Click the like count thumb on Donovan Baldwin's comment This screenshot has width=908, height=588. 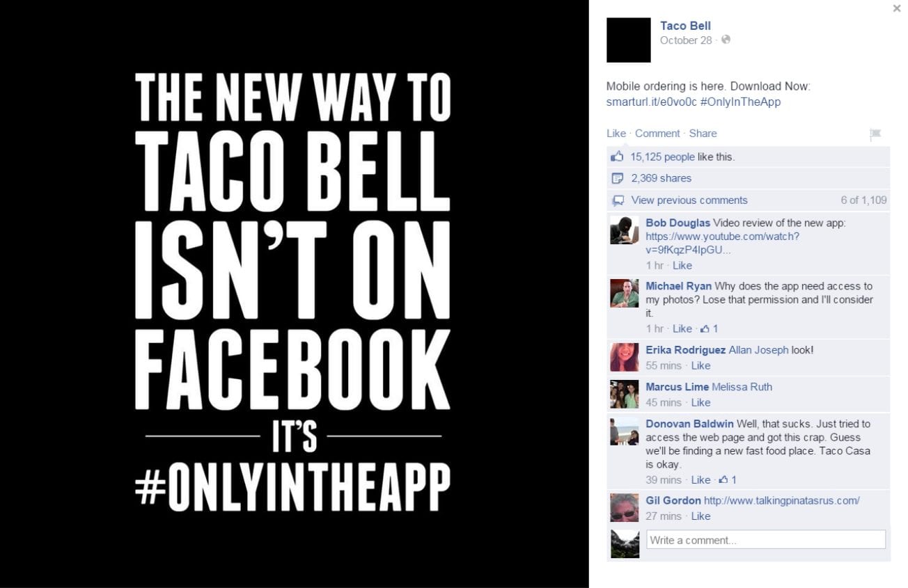pyautogui.click(x=723, y=479)
